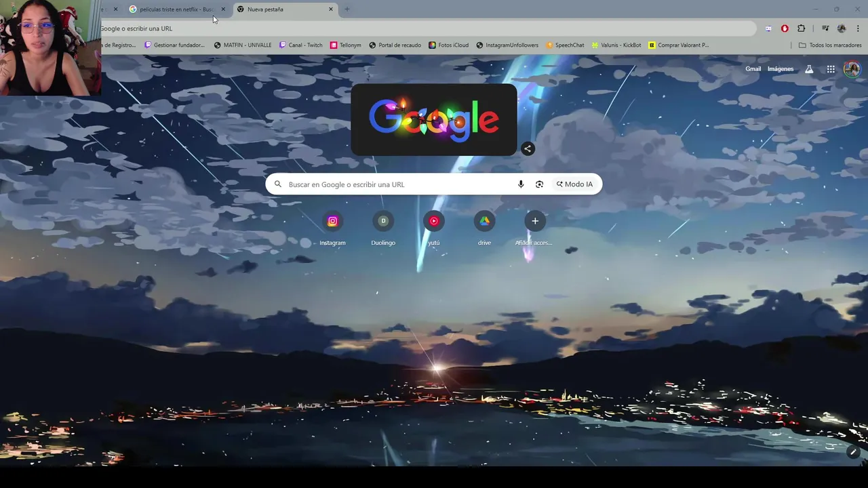Viewport: 868px width, 488px height.
Task: Focus the Google search box
Action: pos(434,184)
